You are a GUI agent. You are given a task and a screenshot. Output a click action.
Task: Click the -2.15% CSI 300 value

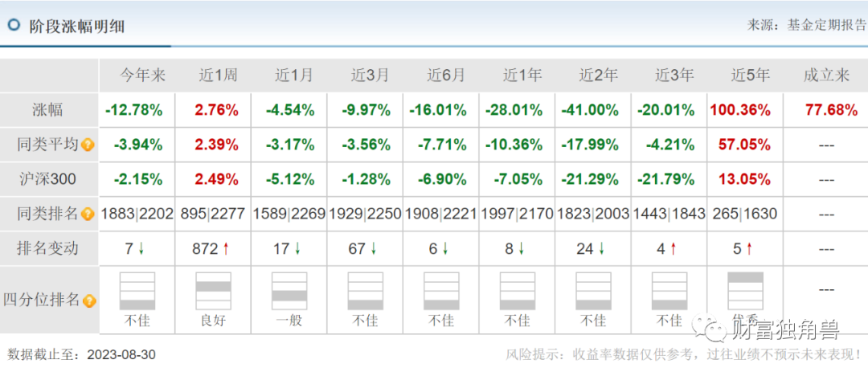coord(138,179)
